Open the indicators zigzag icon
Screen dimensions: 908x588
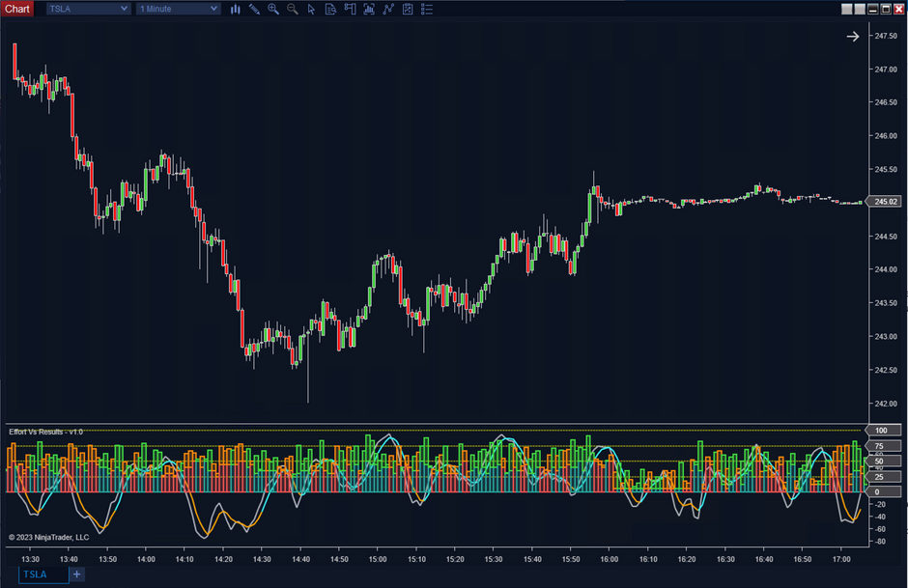point(388,10)
